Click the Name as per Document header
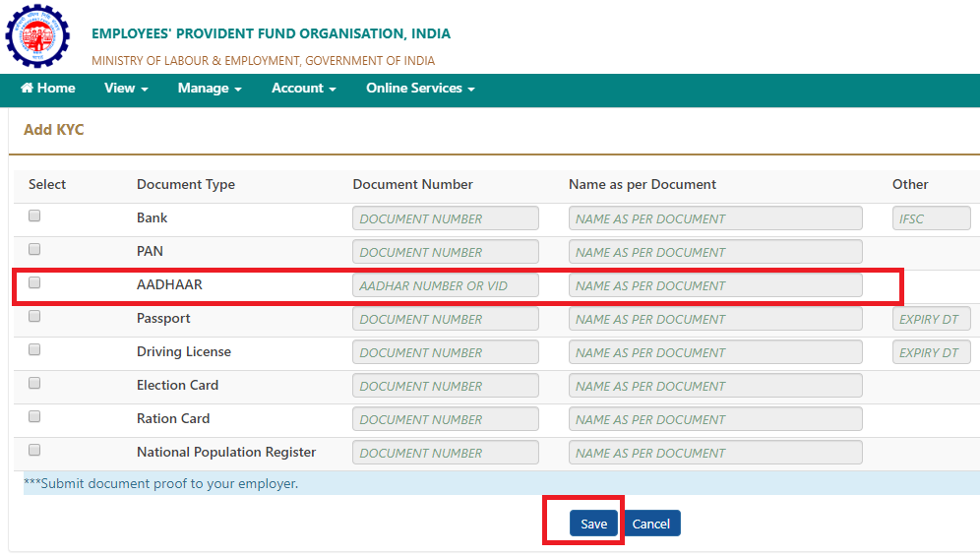 tap(643, 184)
